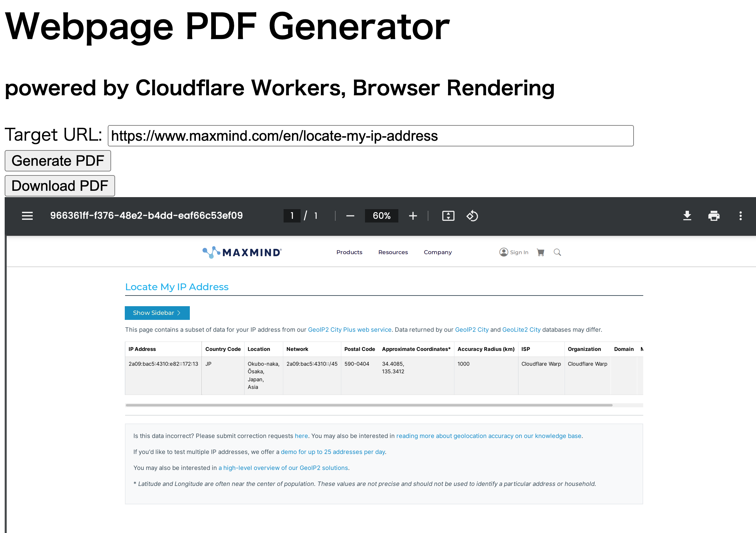
Task: Toggle the PDF viewer sidebar with hamburger icon
Action: click(x=27, y=216)
